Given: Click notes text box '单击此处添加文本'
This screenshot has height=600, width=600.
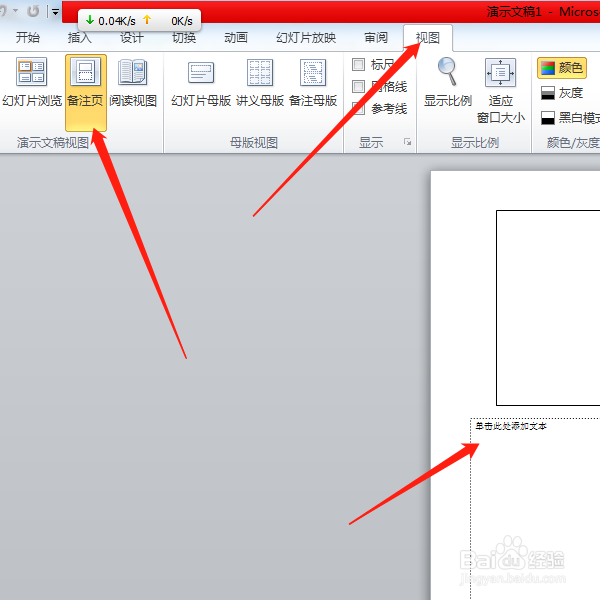Looking at the screenshot, I should point(535,509).
